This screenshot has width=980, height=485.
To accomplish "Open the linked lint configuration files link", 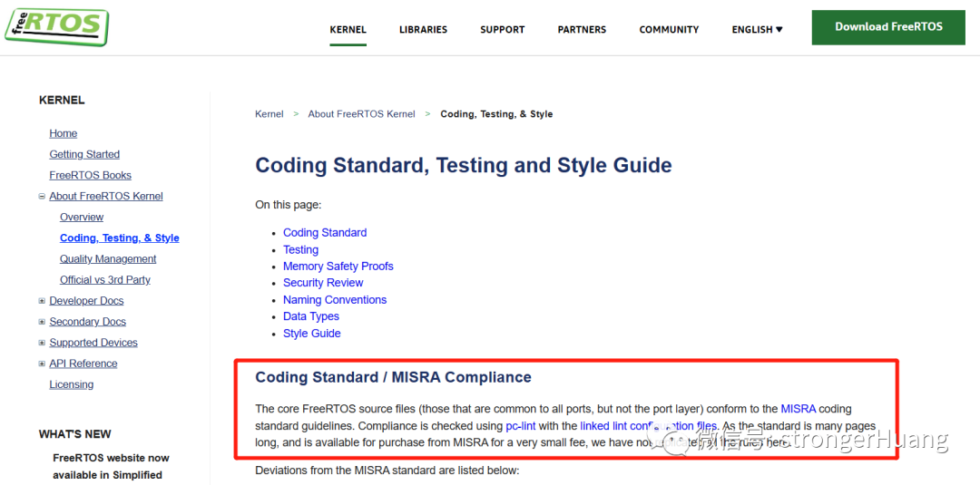I will click(x=648, y=427).
